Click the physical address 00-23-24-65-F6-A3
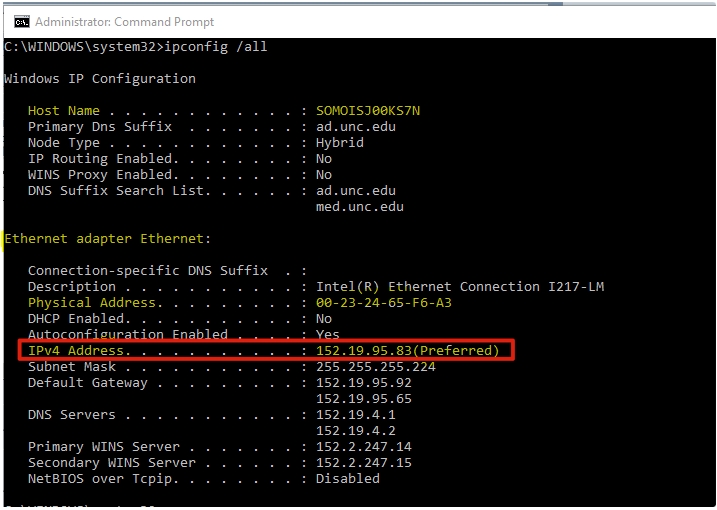Viewport: 717px width, 510px height. coord(384,303)
